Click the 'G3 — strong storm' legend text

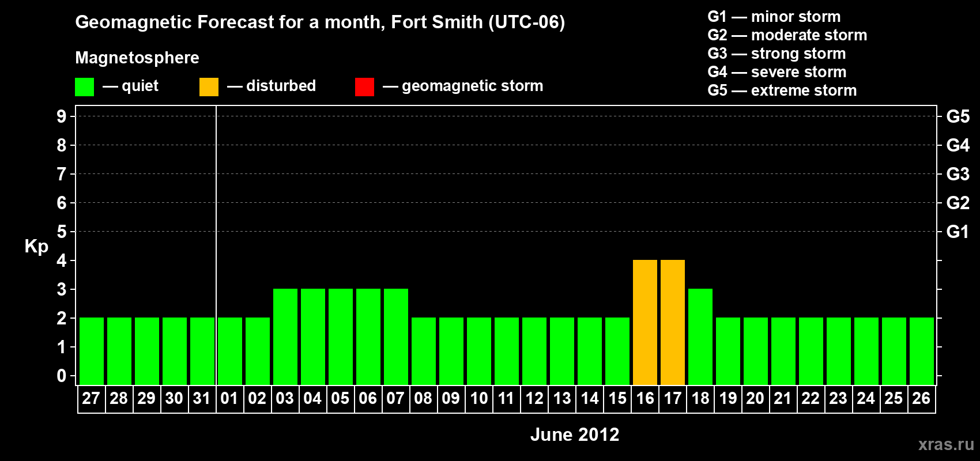click(x=777, y=54)
